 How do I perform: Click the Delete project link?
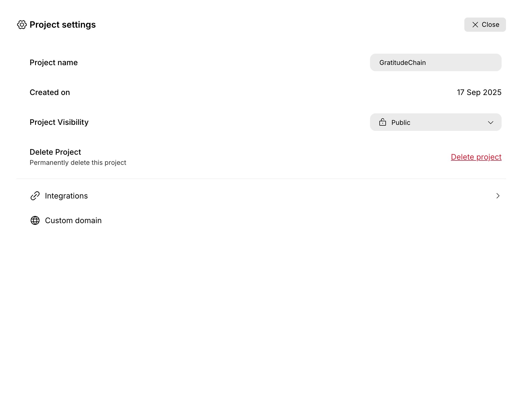click(x=476, y=157)
